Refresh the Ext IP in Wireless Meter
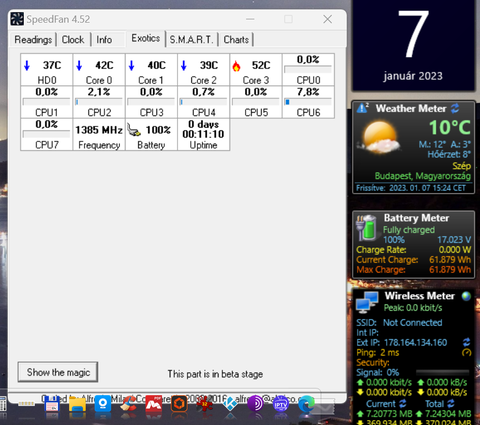The width and height of the screenshot is (480, 425). coord(466,342)
